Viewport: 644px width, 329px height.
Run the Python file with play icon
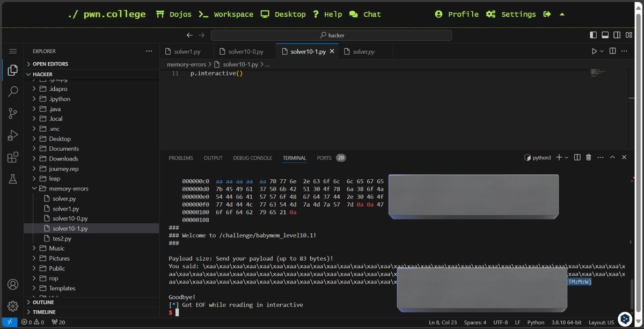(x=594, y=51)
